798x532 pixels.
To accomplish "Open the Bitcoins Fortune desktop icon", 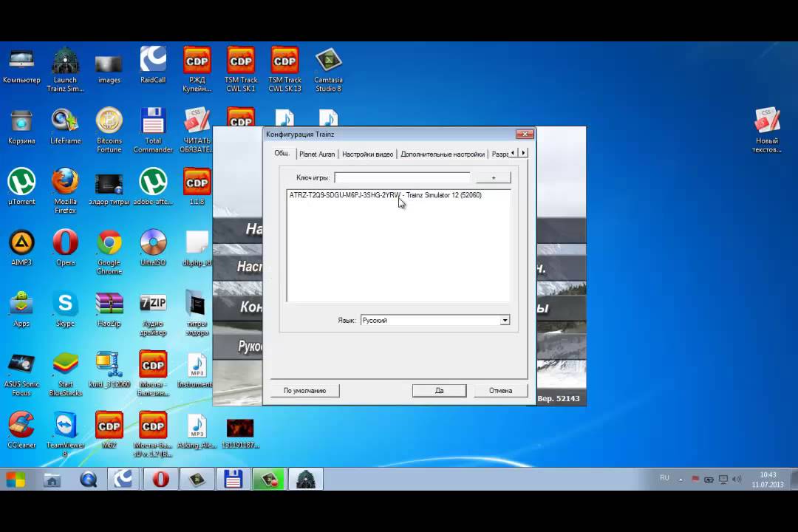I will click(x=109, y=130).
